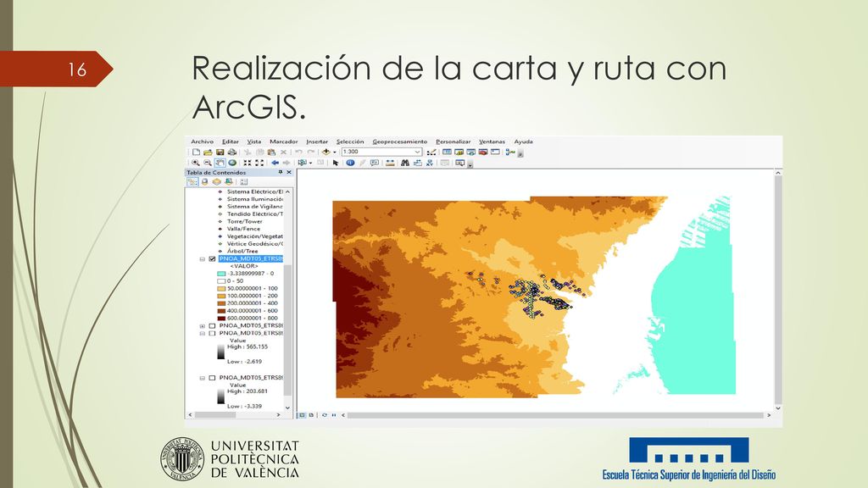
Task: Select the highlighted PNOA_MDT05_ETRS89 layer name
Action: pos(251,258)
